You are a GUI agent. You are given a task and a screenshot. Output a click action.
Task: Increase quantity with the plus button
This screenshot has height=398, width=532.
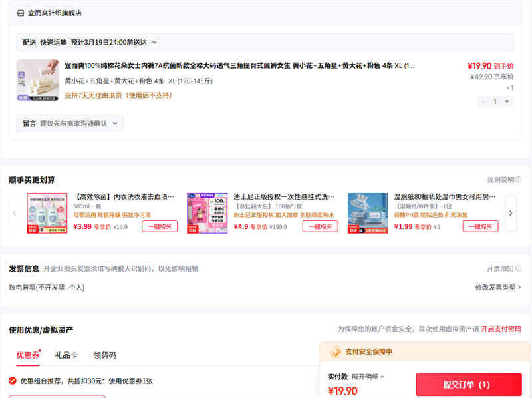pyautogui.click(x=507, y=101)
